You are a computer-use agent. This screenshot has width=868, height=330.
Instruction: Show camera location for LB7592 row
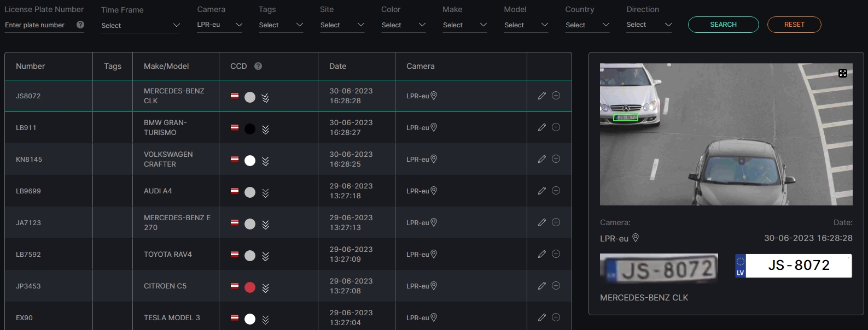click(434, 254)
